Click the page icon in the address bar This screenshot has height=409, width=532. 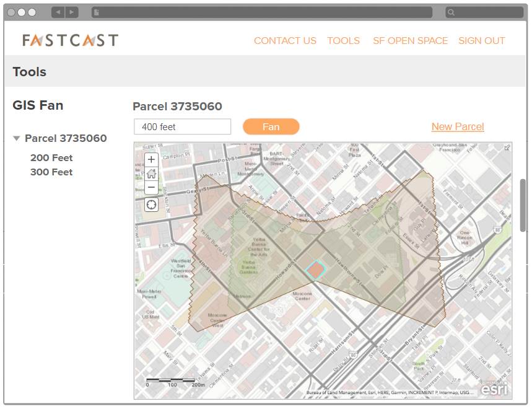97,12
